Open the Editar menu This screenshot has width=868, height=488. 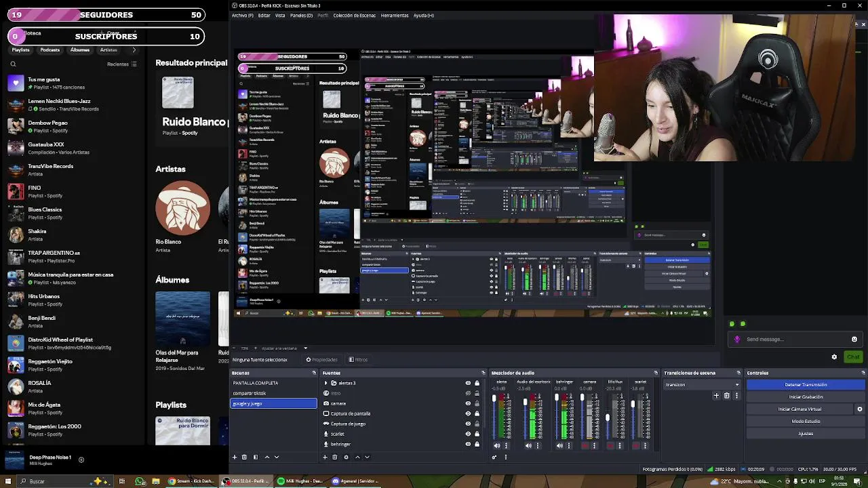(264, 15)
